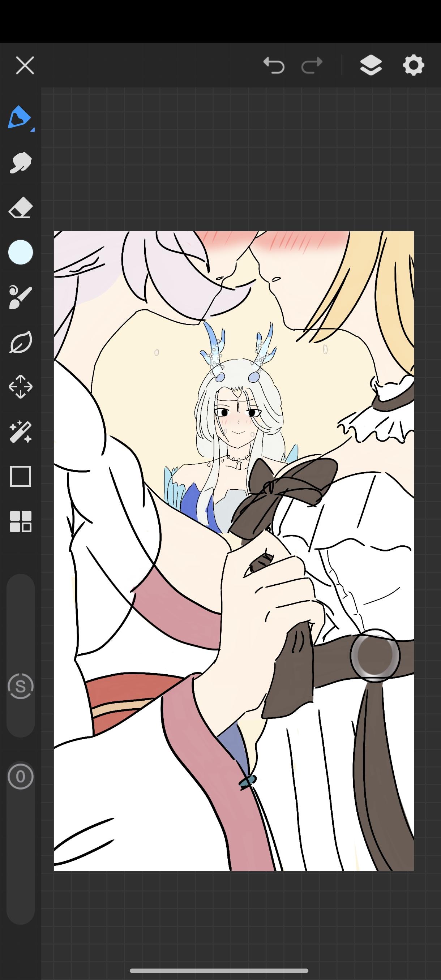Screen dimensions: 441x980
Task: Select the Smudge blend tool
Action: [x=20, y=163]
